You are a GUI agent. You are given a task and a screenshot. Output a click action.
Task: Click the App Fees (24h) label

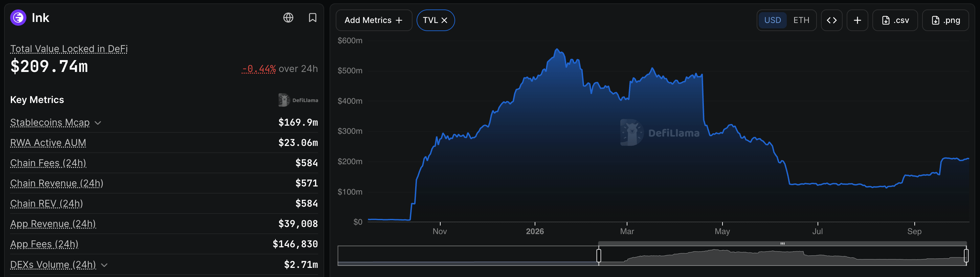(x=44, y=244)
